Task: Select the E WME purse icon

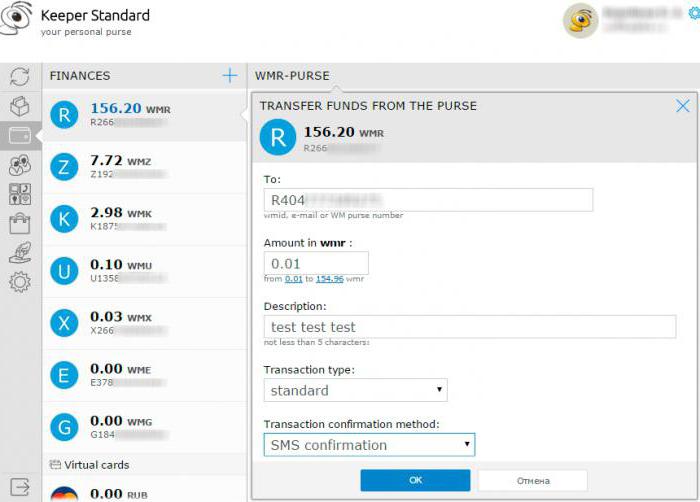Action: pos(64,375)
